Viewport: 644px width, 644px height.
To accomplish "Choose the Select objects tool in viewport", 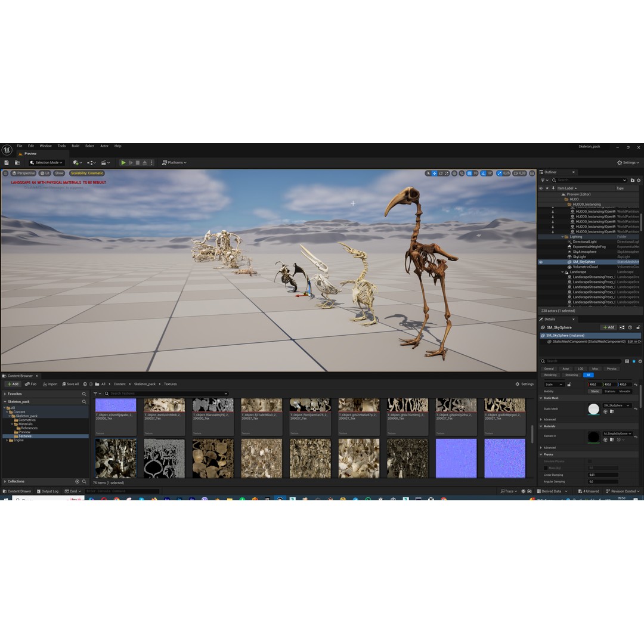I will pos(428,174).
